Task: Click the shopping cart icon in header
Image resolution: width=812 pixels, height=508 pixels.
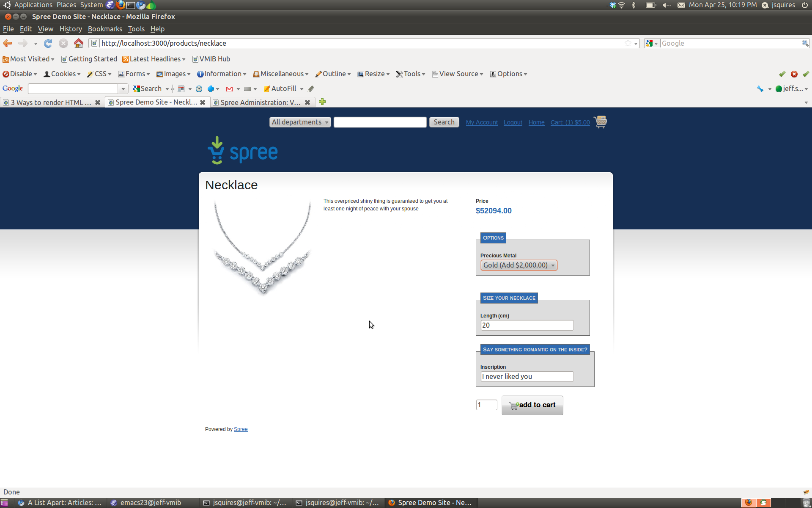Action: click(x=600, y=122)
